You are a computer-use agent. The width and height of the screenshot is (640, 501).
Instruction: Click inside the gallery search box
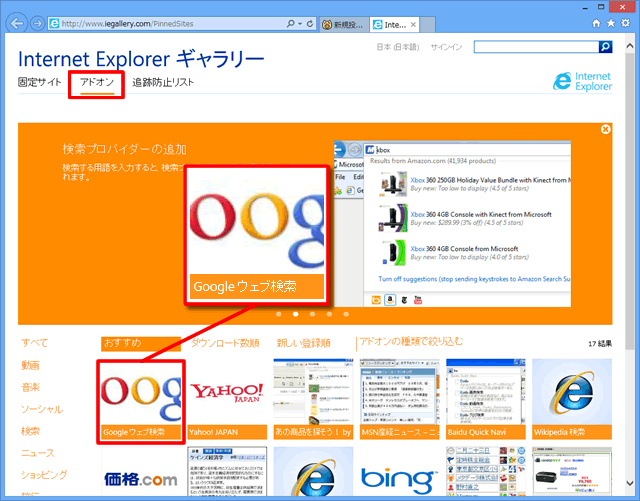535,46
